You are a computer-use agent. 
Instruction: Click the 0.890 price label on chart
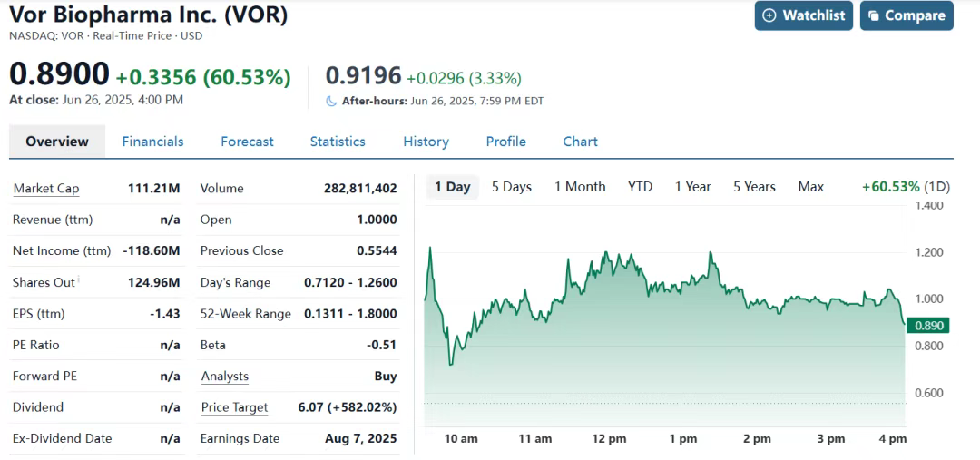(930, 325)
